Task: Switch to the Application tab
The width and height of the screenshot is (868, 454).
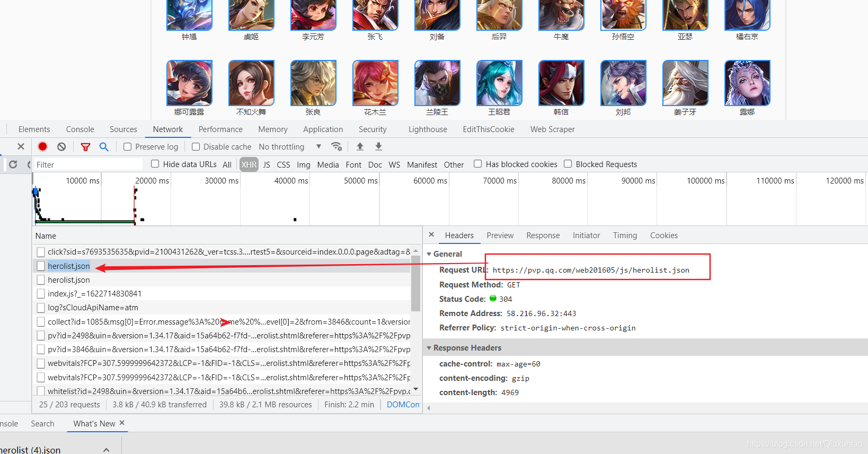Action: pyautogui.click(x=323, y=129)
